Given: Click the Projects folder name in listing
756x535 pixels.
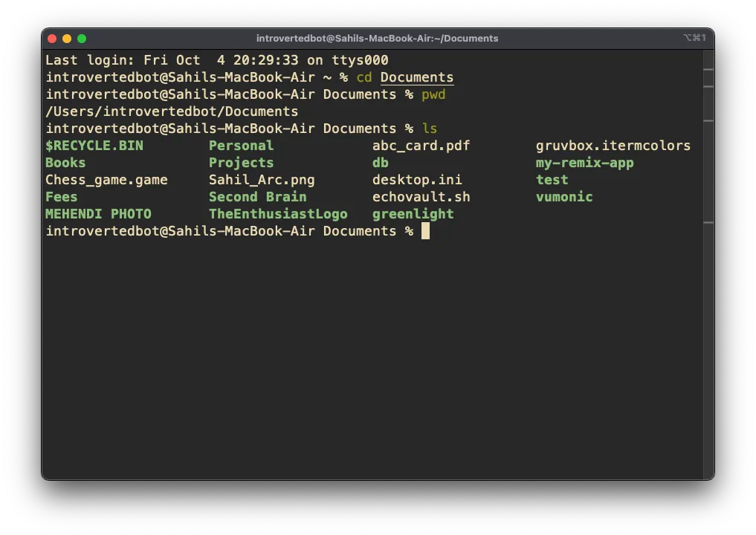Looking at the screenshot, I should (241, 163).
